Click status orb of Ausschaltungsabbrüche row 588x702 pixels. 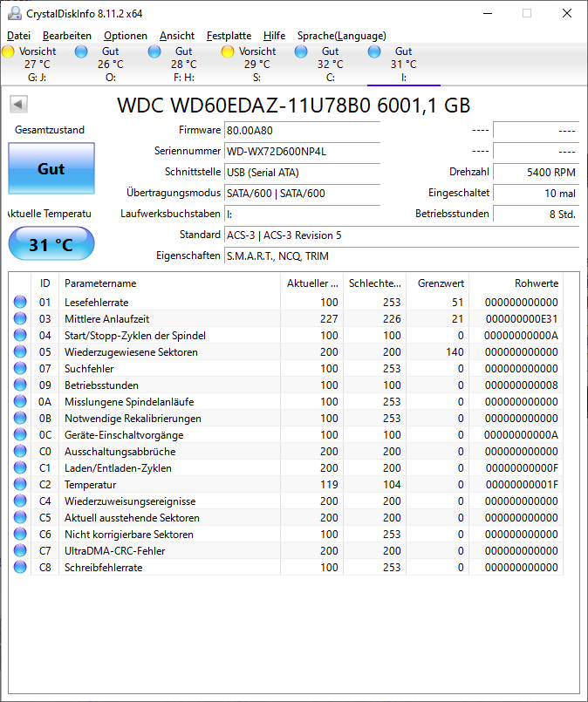point(20,452)
